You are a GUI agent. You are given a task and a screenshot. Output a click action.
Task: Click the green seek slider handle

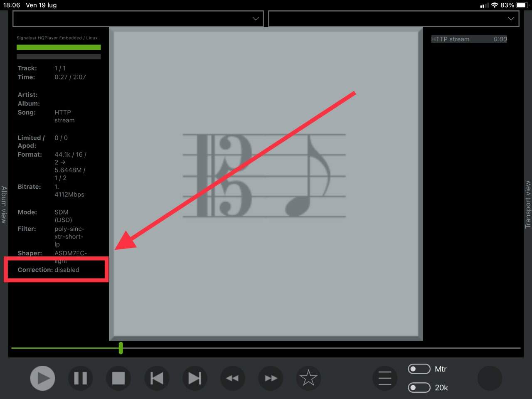(x=121, y=348)
